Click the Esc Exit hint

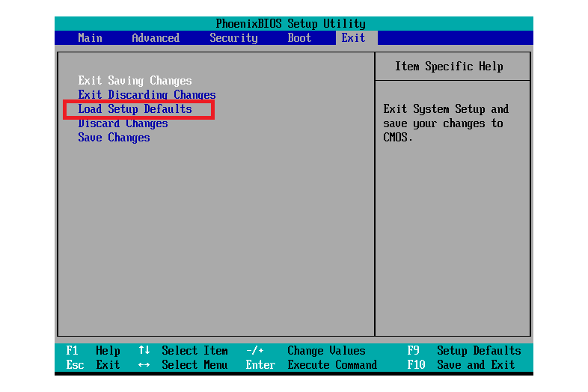tap(93, 365)
